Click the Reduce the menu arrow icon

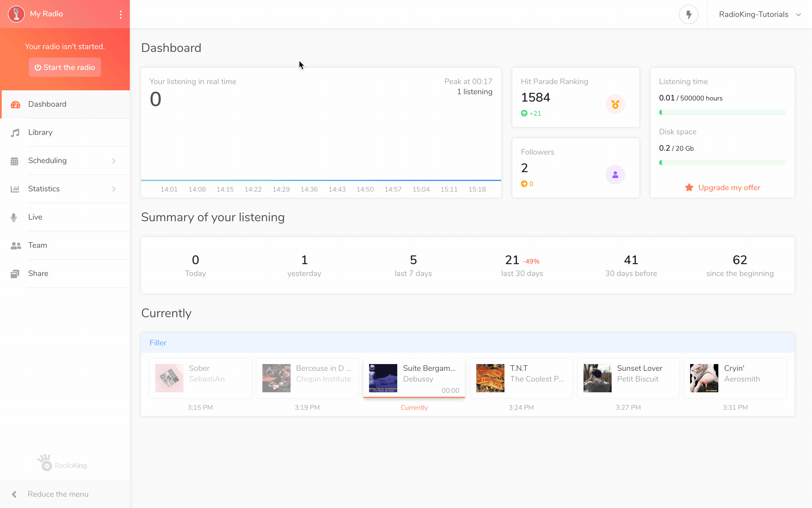coord(14,494)
